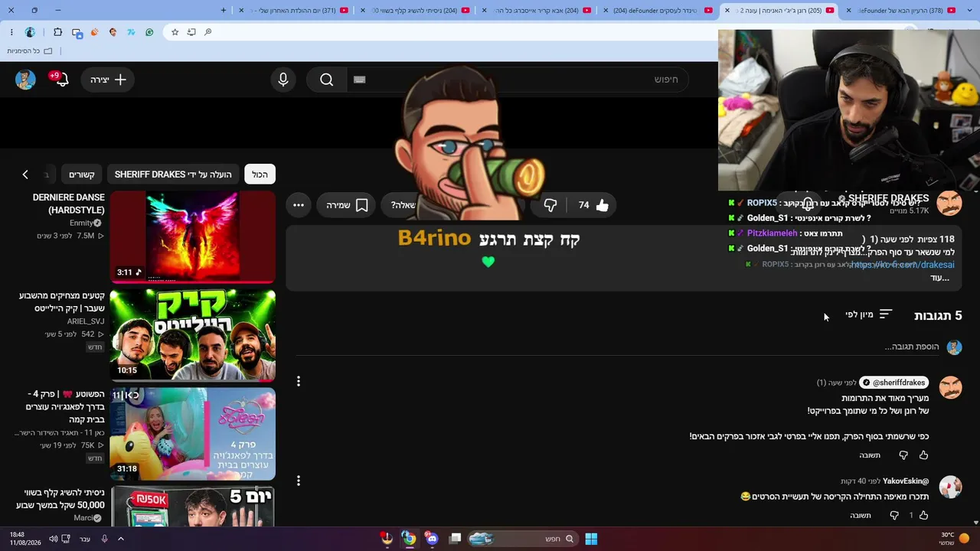The width and height of the screenshot is (980, 551).
Task: Open the ko-fi drakesai link in description
Action: pos(903,265)
